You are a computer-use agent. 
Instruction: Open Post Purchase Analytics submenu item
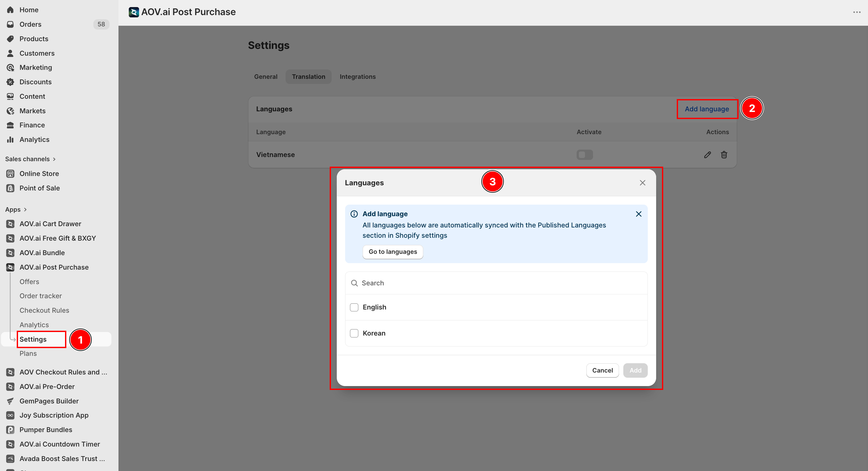[34, 325]
